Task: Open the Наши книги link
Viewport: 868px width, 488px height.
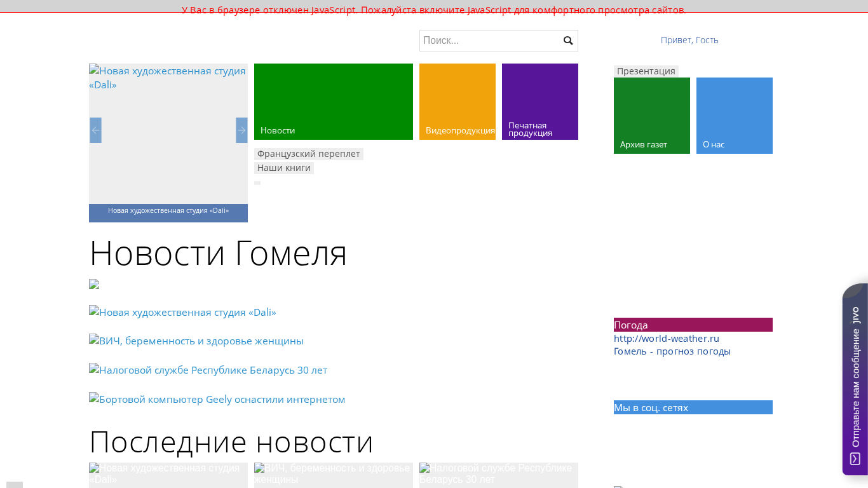Action: click(283, 168)
